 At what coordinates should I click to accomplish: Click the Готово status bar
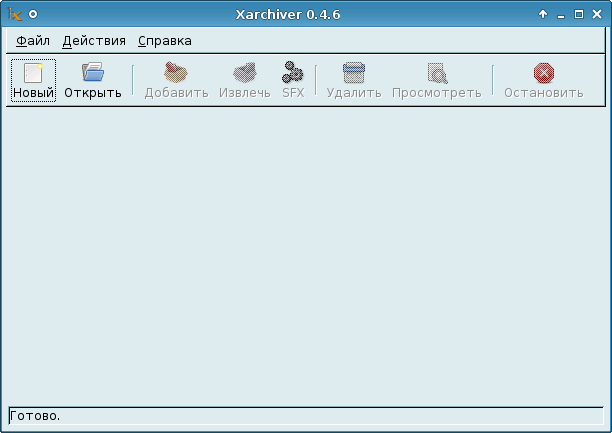click(305, 415)
